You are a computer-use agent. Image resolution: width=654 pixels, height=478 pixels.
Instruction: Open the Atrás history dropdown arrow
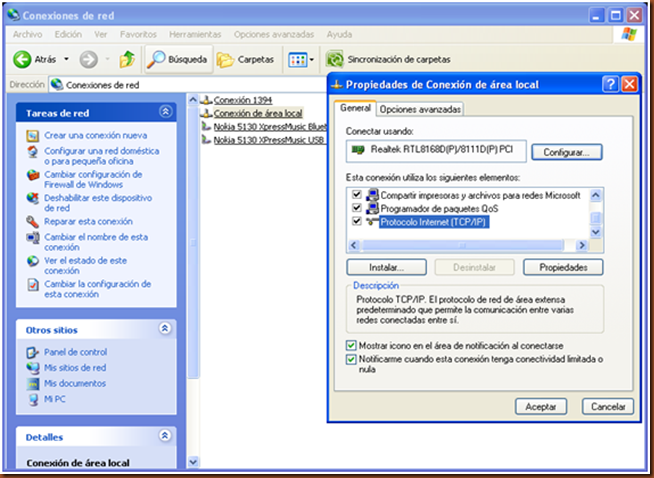pos(66,59)
